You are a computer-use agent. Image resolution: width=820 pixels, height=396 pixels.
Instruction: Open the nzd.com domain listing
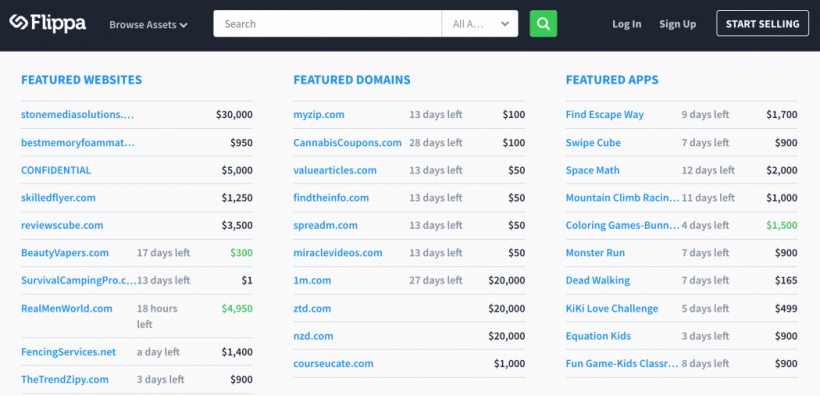point(313,336)
